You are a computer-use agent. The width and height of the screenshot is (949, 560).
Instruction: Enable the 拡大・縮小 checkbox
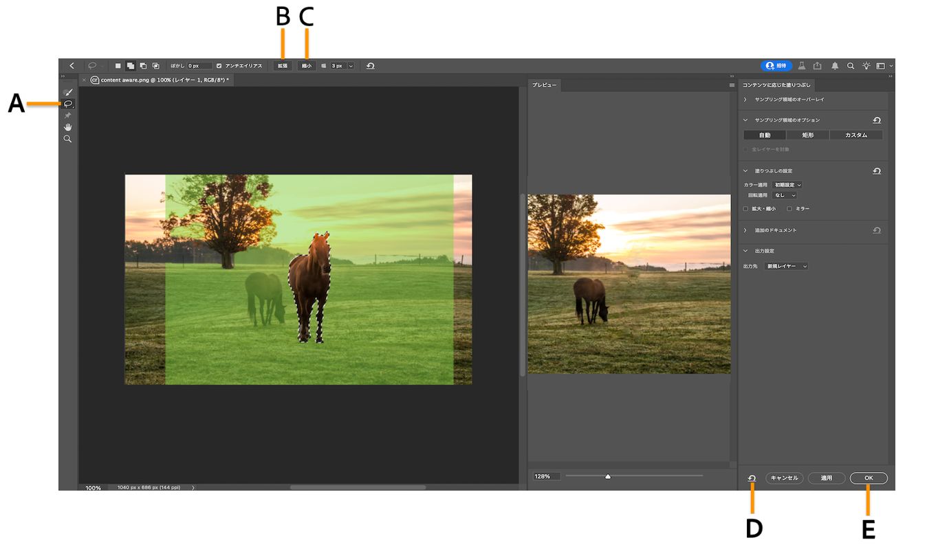click(x=746, y=208)
